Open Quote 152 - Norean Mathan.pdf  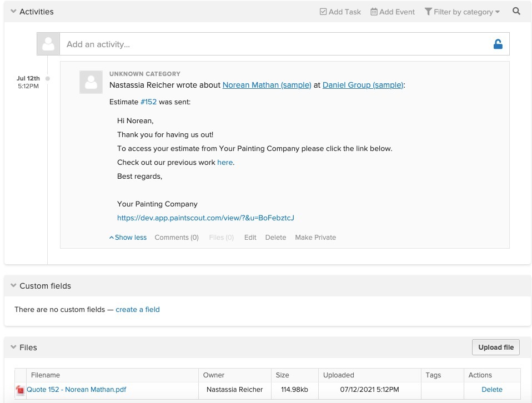click(76, 390)
